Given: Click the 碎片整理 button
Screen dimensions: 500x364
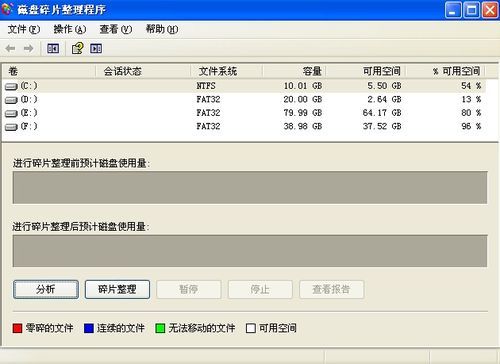Looking at the screenshot, I should pos(117,289).
